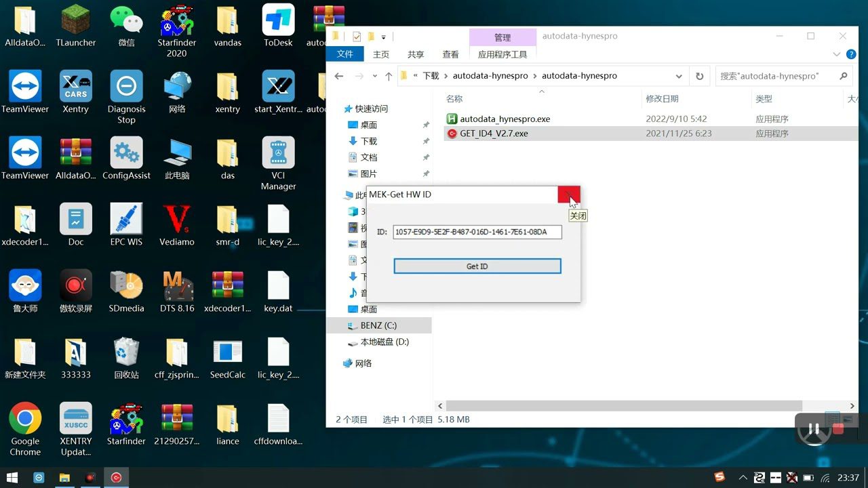Open the vandas folder on desktop
Viewport: 868px width, 488px height.
[227, 26]
